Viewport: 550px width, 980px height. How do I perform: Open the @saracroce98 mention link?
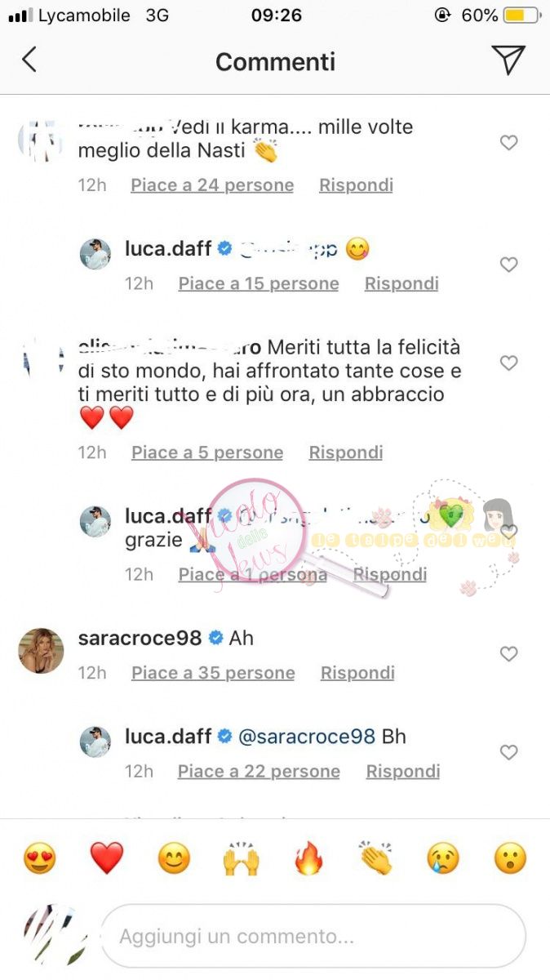pos(307,737)
